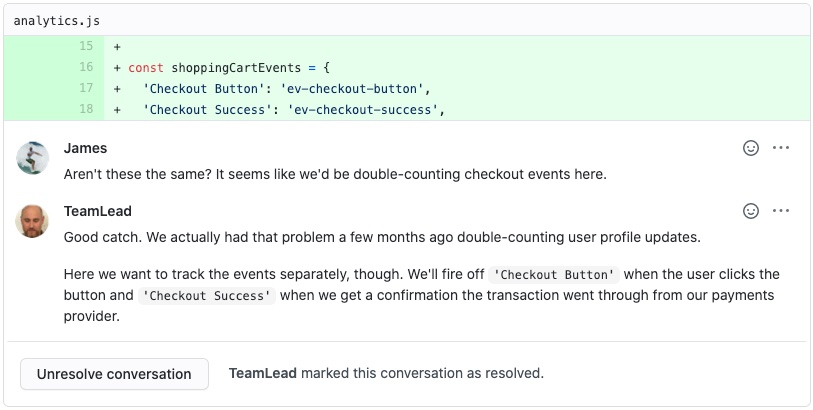Select line number 18 in the diff
The width and height of the screenshot is (813, 410).
tap(86, 109)
